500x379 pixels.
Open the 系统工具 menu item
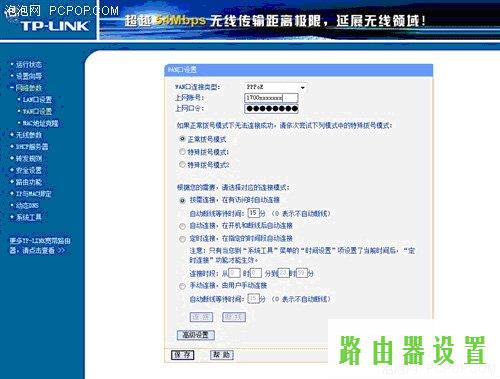[x=29, y=217]
